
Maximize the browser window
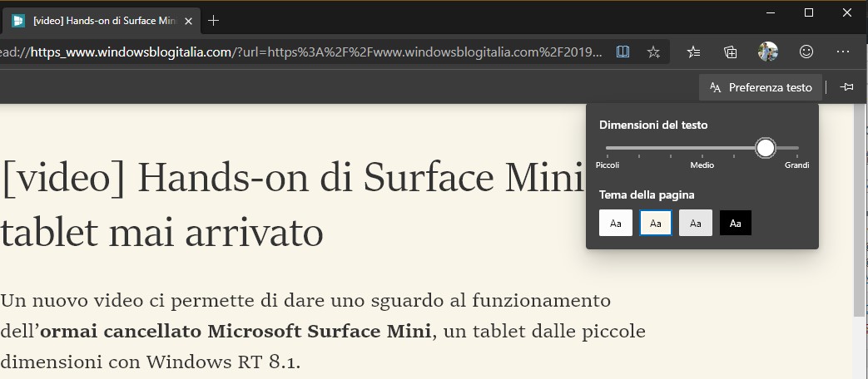809,12
